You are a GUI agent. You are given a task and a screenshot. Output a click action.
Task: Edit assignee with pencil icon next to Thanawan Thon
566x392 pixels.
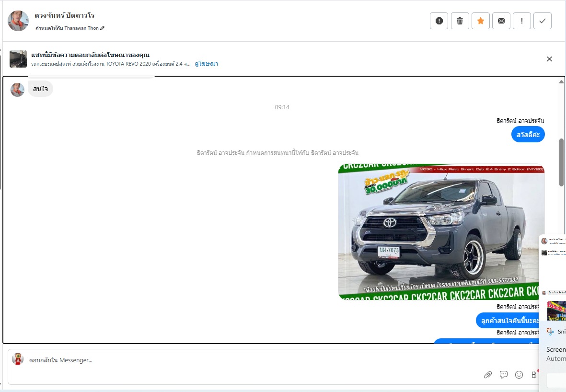pyautogui.click(x=103, y=28)
